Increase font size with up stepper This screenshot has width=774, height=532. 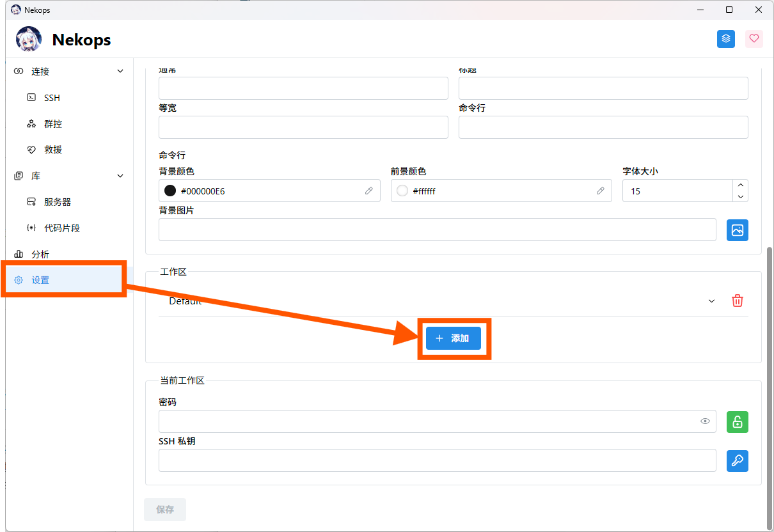pyautogui.click(x=740, y=185)
